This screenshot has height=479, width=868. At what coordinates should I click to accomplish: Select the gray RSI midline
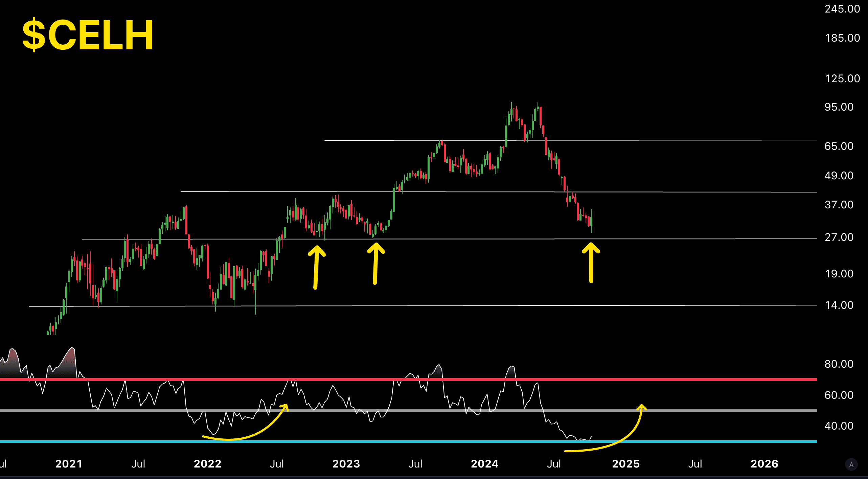pos(409,410)
